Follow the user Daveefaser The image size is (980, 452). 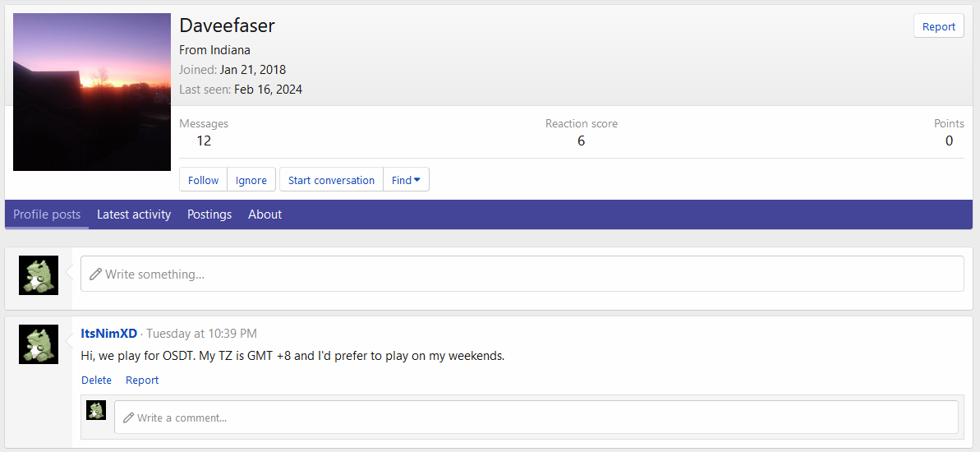(203, 180)
